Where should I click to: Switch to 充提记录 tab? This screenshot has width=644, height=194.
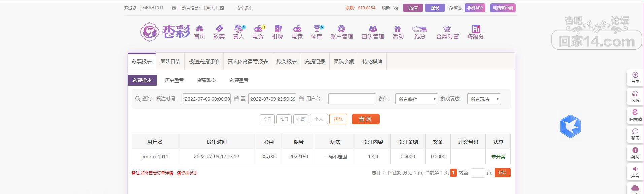(x=315, y=62)
